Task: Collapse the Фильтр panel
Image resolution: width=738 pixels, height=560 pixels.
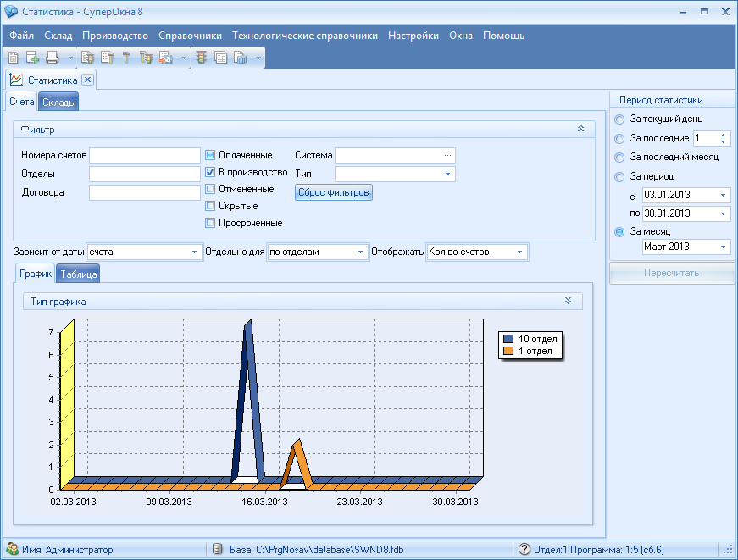Action: tap(580, 129)
